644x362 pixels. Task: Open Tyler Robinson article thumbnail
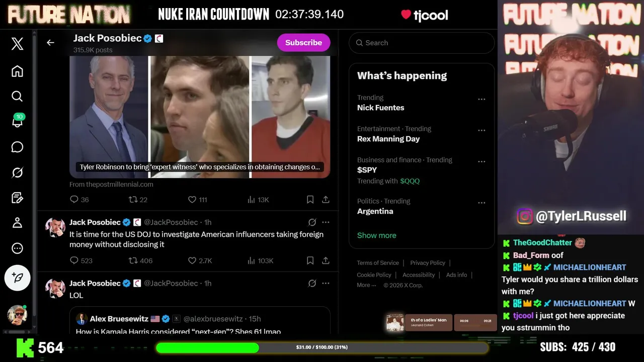pos(200,117)
